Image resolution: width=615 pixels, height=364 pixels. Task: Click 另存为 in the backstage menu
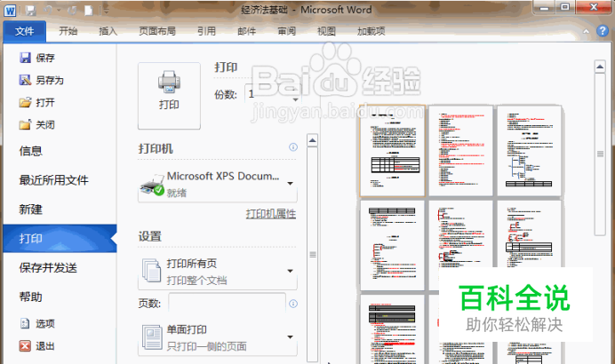click(x=42, y=80)
